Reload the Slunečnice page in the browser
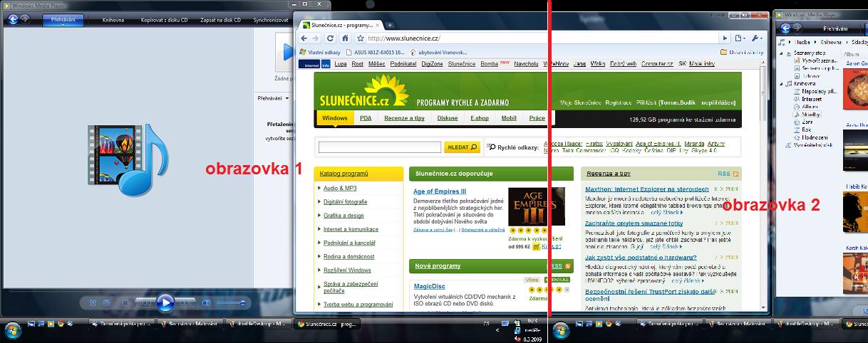 click(x=330, y=38)
